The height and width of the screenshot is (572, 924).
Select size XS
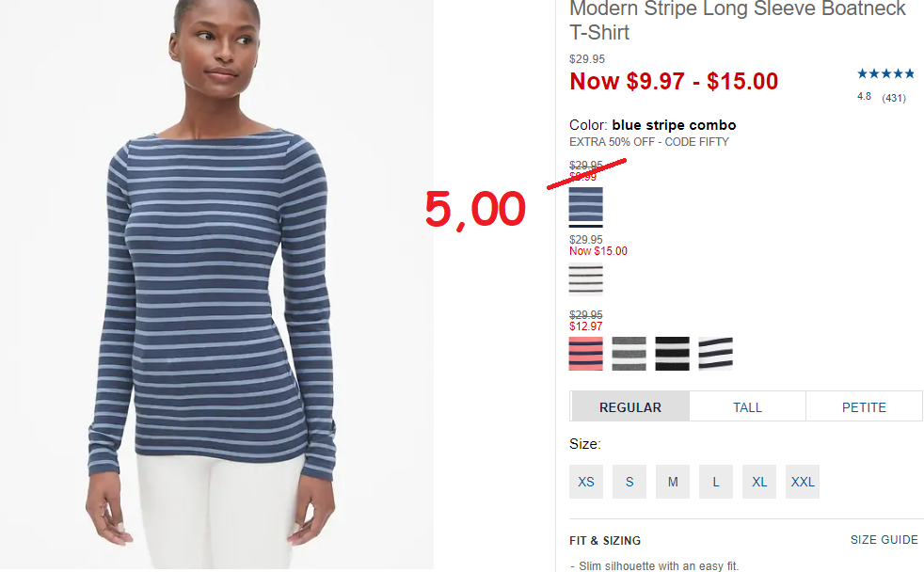pyautogui.click(x=586, y=482)
